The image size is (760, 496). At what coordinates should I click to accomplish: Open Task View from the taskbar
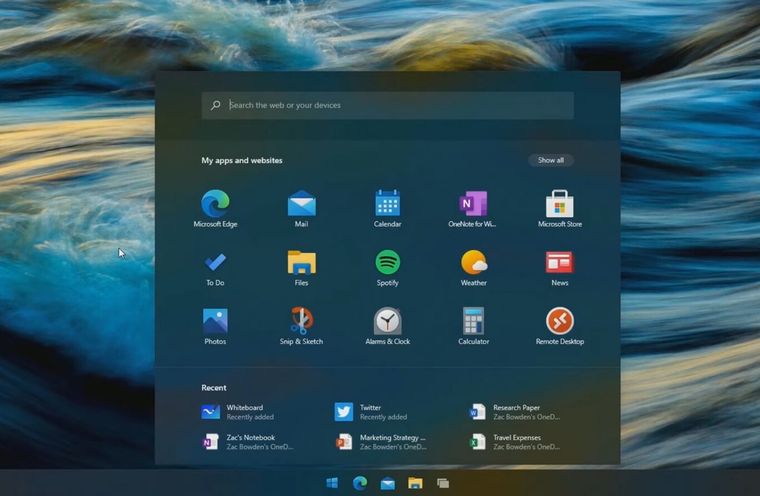coord(443,483)
